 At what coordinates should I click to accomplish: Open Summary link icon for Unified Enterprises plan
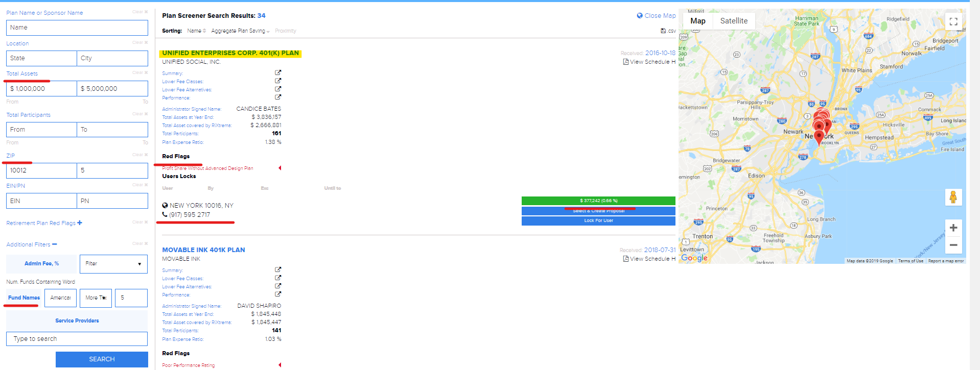click(278, 73)
